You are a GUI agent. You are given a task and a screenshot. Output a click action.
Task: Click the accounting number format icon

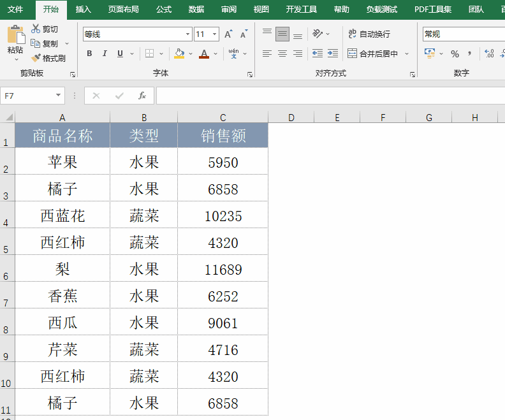430,54
